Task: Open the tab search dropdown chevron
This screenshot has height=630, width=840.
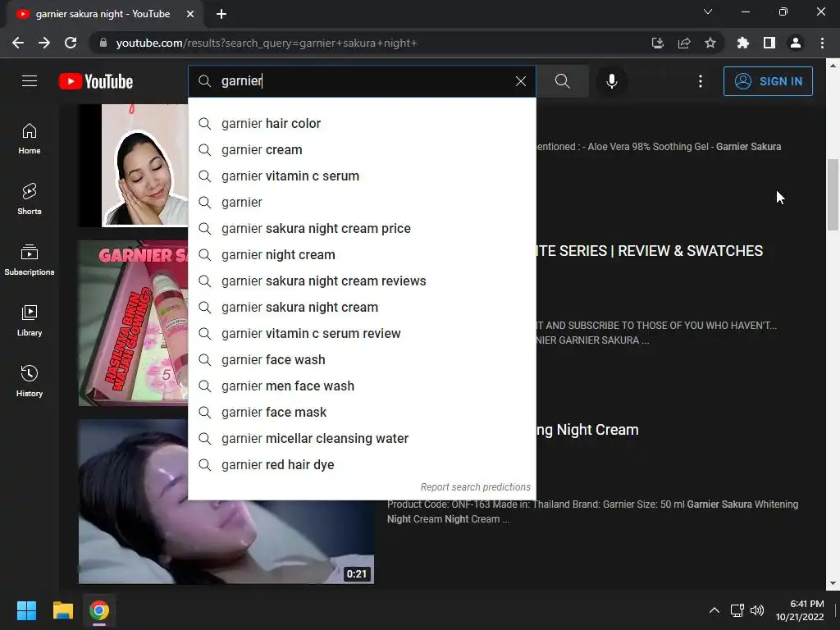Action: pos(708,11)
